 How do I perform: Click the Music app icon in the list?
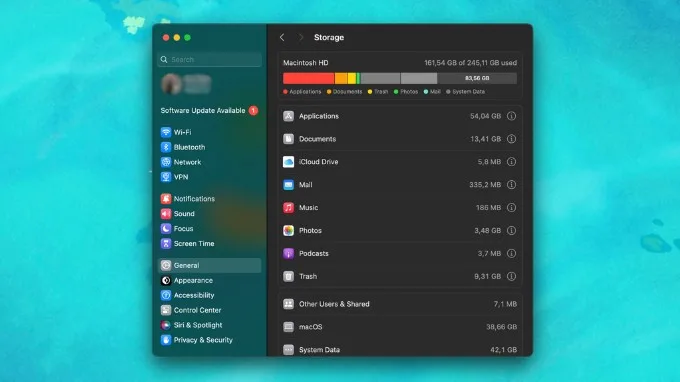288,207
